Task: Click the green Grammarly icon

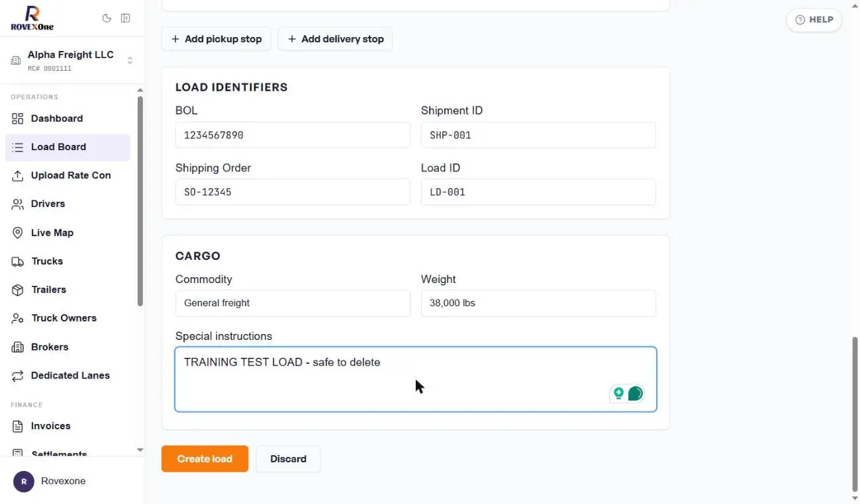Action: tap(635, 394)
